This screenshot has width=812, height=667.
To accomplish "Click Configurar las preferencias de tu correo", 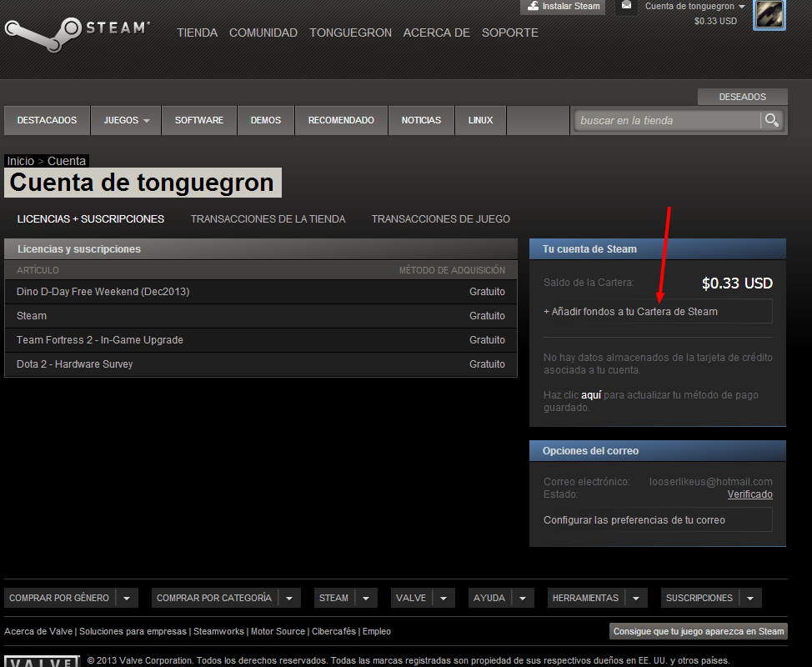I will [x=658, y=520].
